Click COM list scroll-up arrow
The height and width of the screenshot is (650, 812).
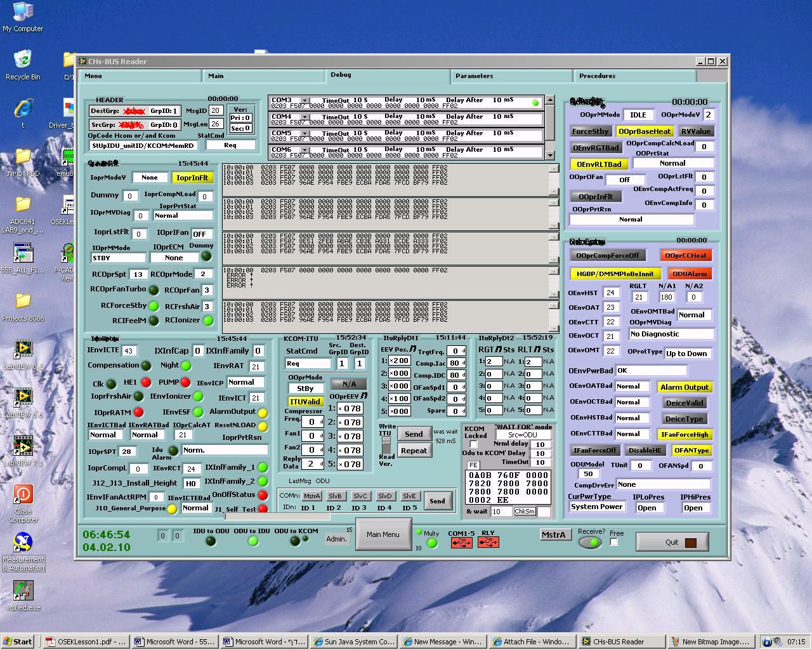pyautogui.click(x=550, y=101)
